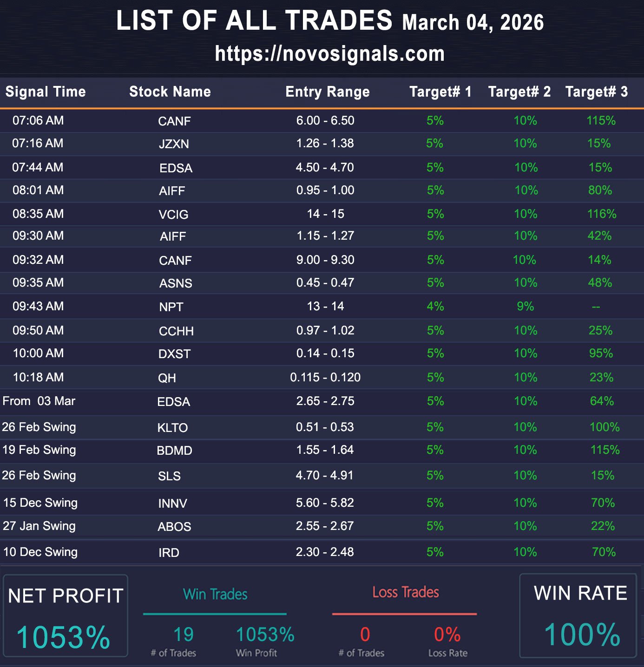Select the From 03 Mar signal entry

39,401
